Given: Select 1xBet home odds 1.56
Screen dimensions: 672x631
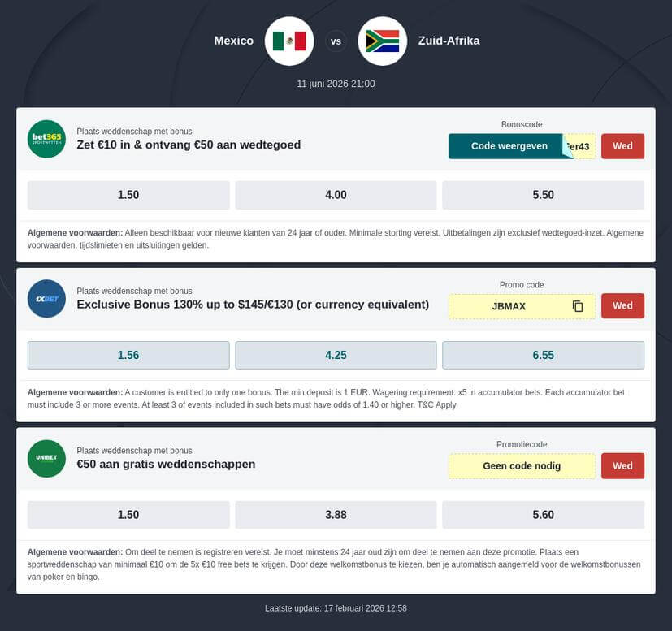Looking at the screenshot, I should (128, 355).
